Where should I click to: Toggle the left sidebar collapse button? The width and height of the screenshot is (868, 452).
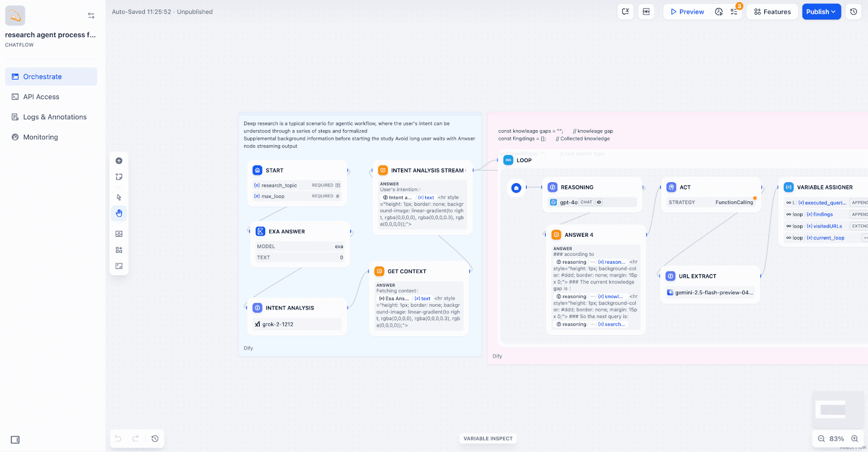click(x=15, y=440)
